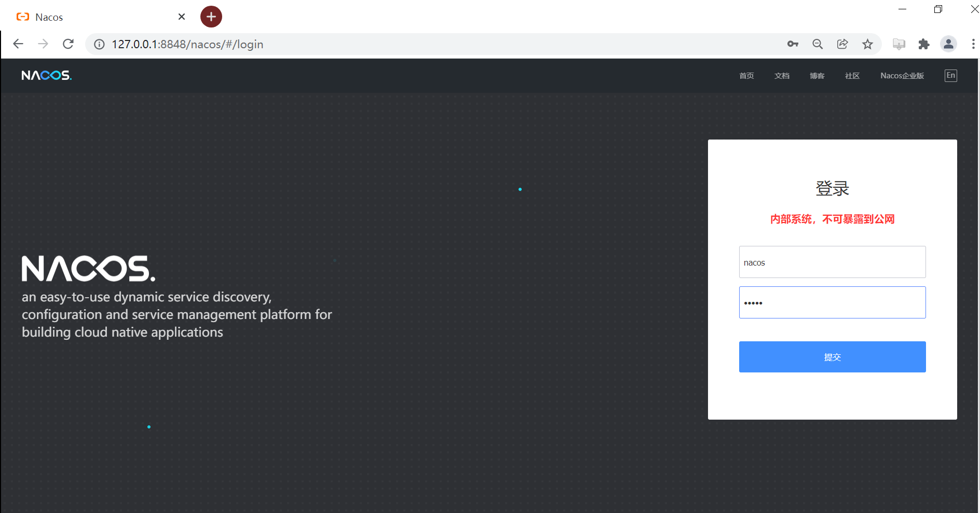Viewport: 980px width, 513px height.
Task: Submit login with the 提交 button
Action: (x=833, y=357)
